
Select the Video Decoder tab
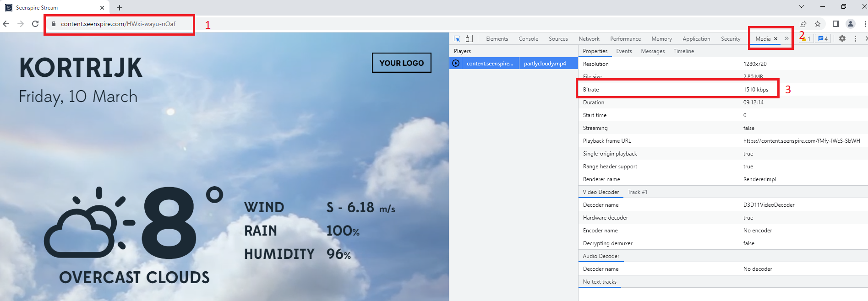click(x=601, y=192)
